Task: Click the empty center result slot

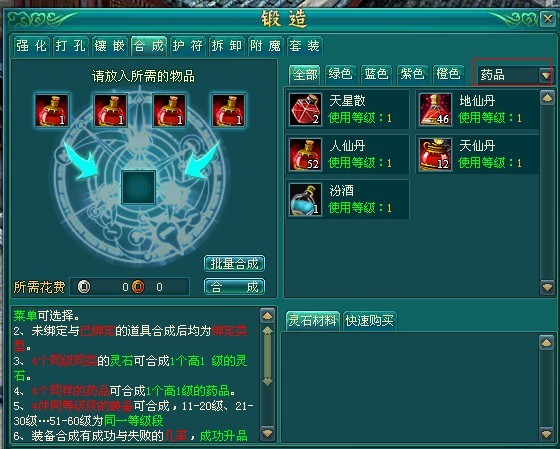Action: tap(139, 187)
